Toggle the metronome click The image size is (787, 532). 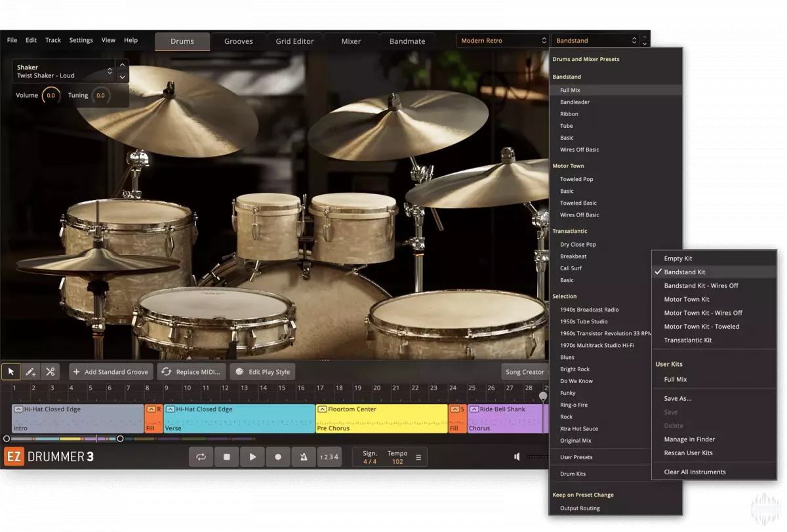304,457
